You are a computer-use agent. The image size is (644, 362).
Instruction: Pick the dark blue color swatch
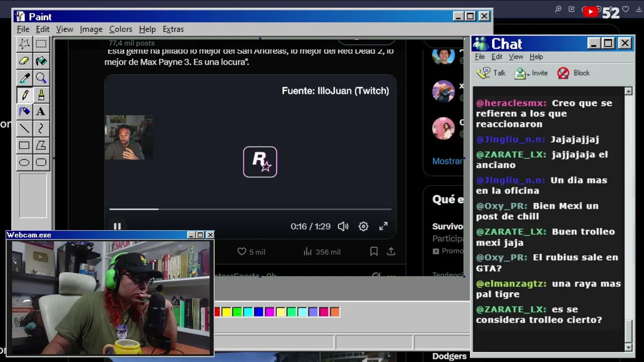pyautogui.click(x=259, y=312)
